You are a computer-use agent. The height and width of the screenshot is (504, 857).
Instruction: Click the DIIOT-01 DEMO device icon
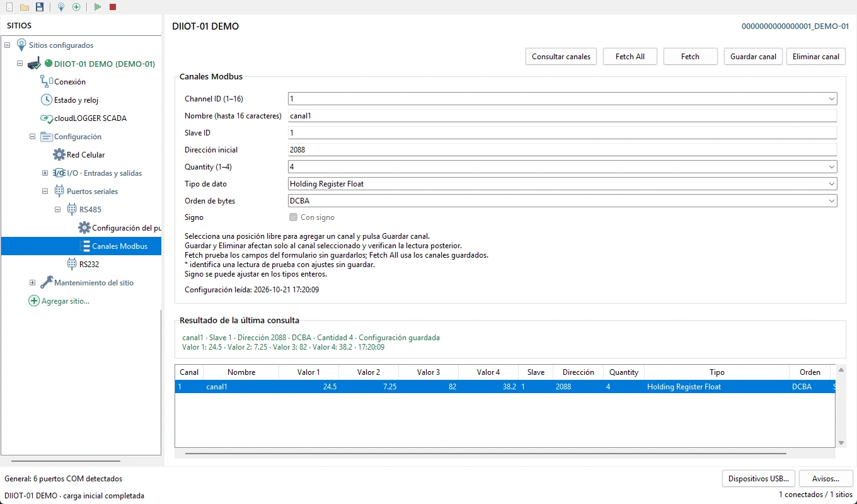(34, 64)
